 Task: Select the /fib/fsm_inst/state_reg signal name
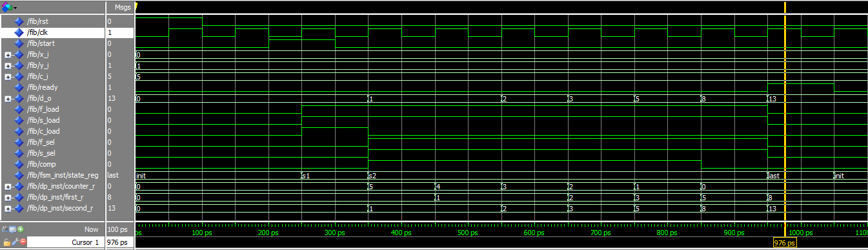[63, 175]
